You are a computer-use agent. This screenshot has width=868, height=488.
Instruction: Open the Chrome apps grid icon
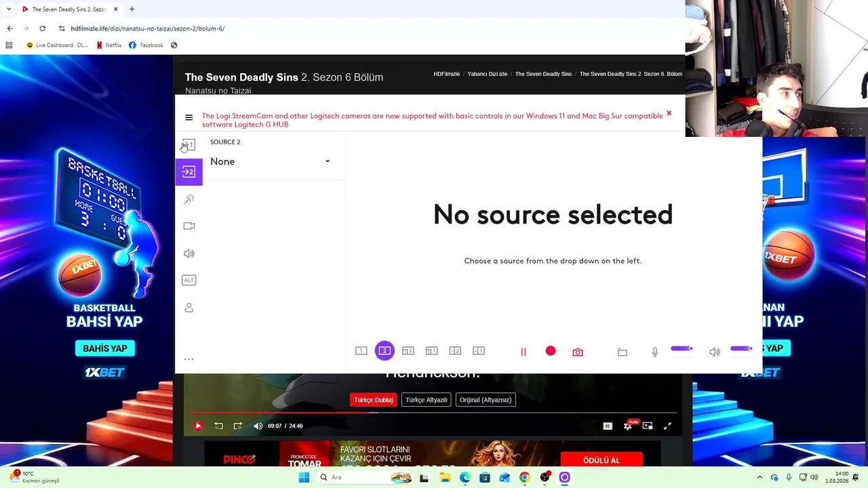[x=9, y=45]
